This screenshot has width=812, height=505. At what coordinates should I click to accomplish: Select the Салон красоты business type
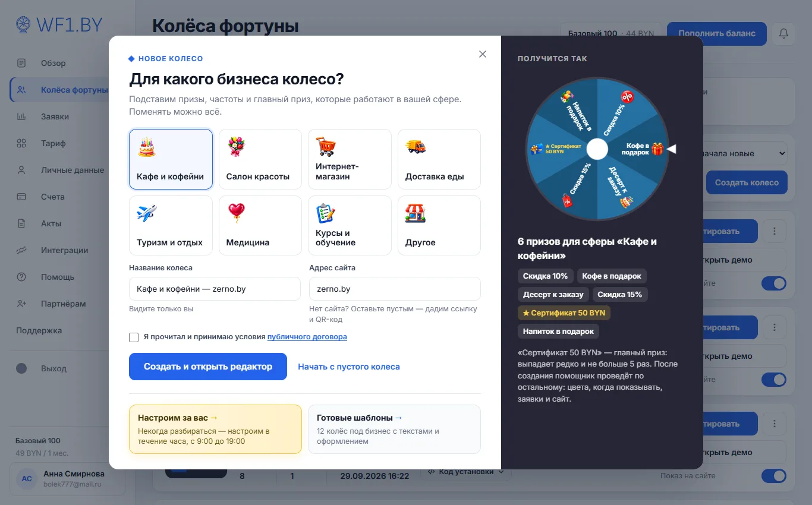(260, 159)
